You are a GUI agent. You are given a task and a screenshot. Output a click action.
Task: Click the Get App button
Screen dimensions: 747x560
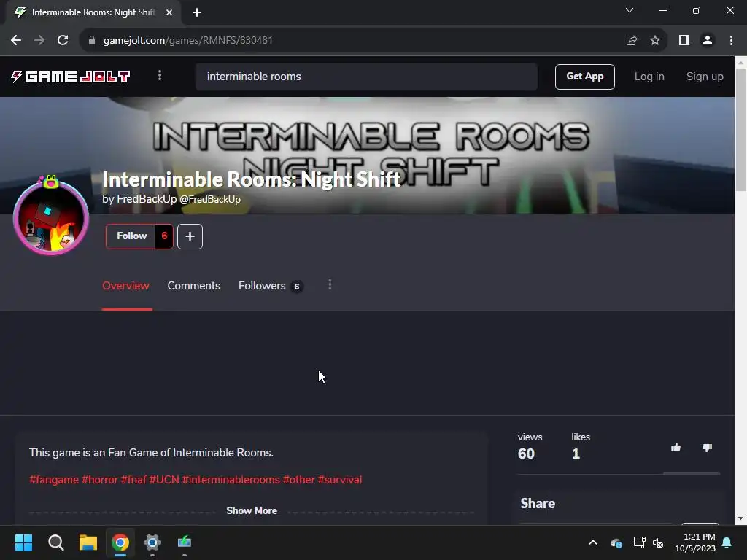pyautogui.click(x=584, y=77)
